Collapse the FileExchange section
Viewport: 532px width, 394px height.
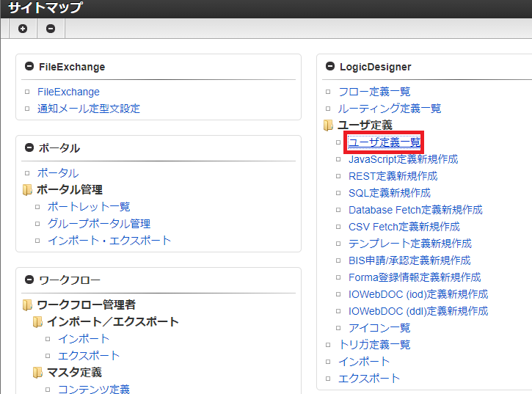(x=29, y=66)
